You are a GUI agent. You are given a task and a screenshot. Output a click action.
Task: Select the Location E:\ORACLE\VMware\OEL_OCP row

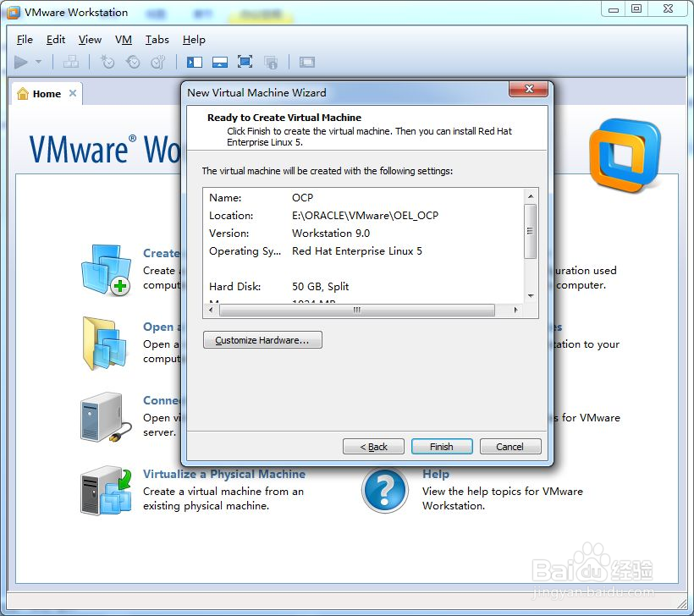point(363,216)
